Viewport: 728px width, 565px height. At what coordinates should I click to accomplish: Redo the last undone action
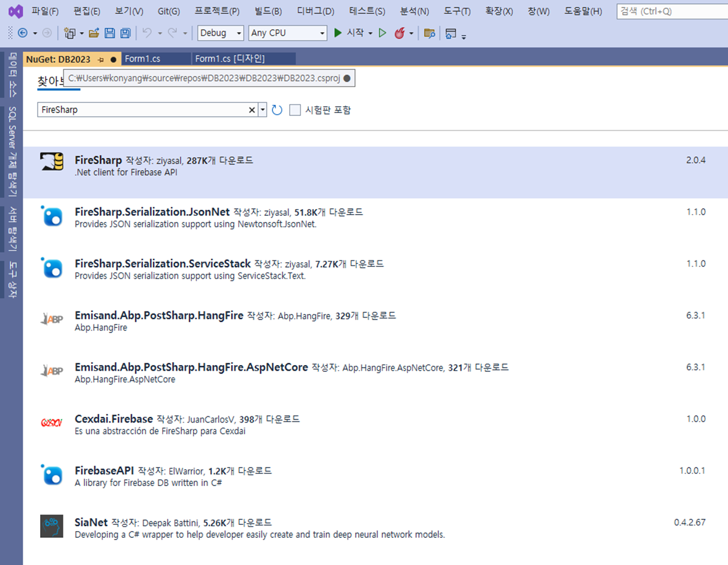click(x=172, y=33)
